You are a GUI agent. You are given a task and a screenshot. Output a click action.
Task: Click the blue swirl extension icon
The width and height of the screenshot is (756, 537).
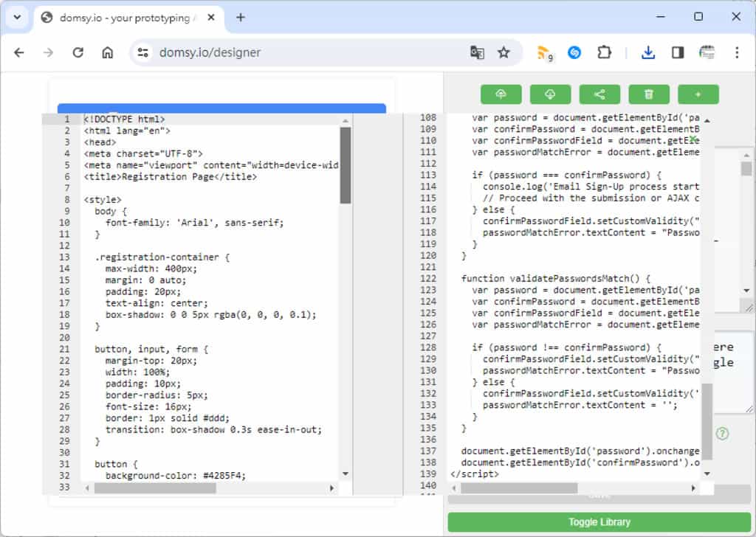tap(574, 52)
